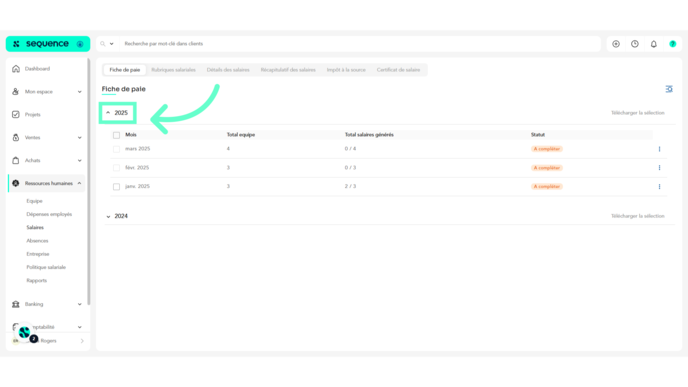Image resolution: width=688 pixels, height=387 pixels.
Task: Switch to Impôt à la source tab
Action: (x=346, y=70)
